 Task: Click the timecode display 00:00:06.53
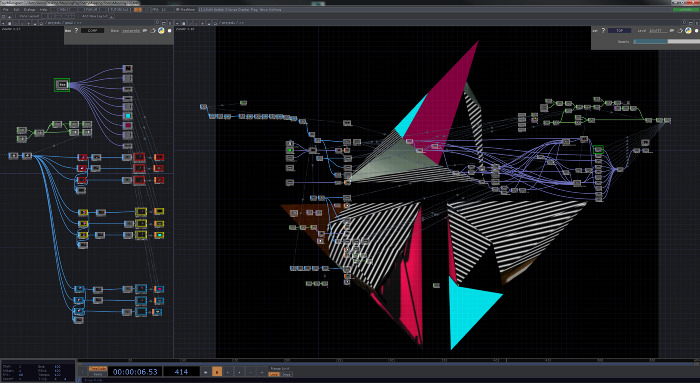(135, 371)
